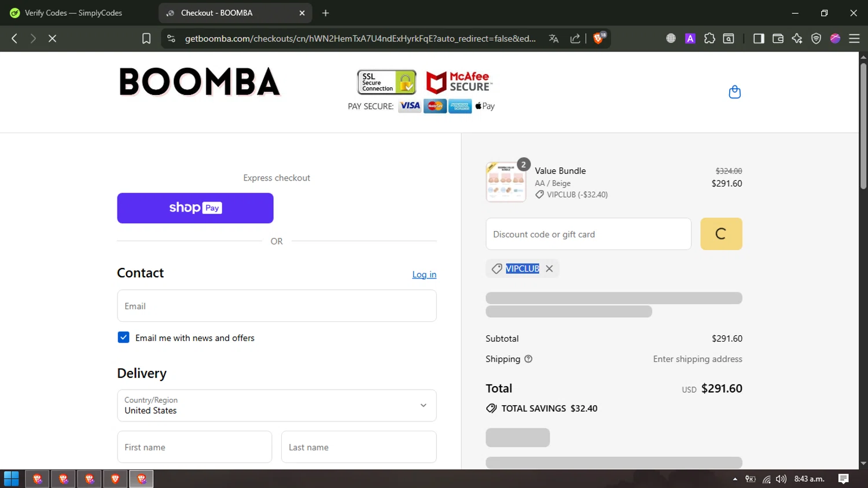Open the Windows Start menu
The image size is (868, 488).
point(12,479)
